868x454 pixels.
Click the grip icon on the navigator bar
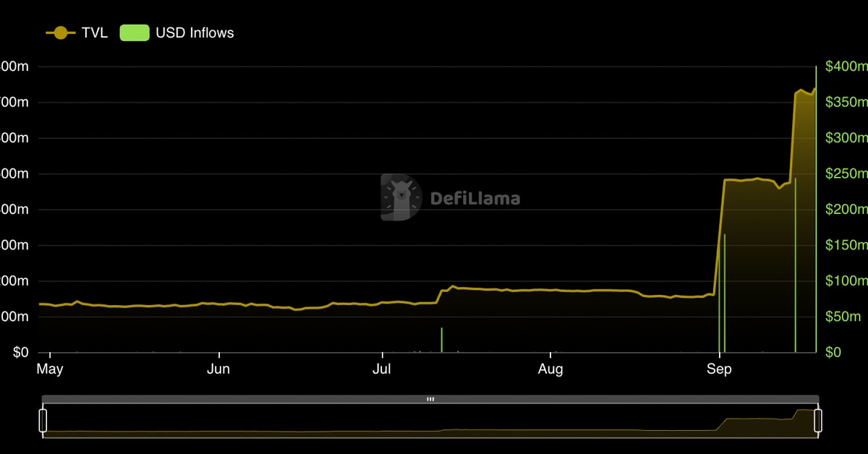(430, 398)
